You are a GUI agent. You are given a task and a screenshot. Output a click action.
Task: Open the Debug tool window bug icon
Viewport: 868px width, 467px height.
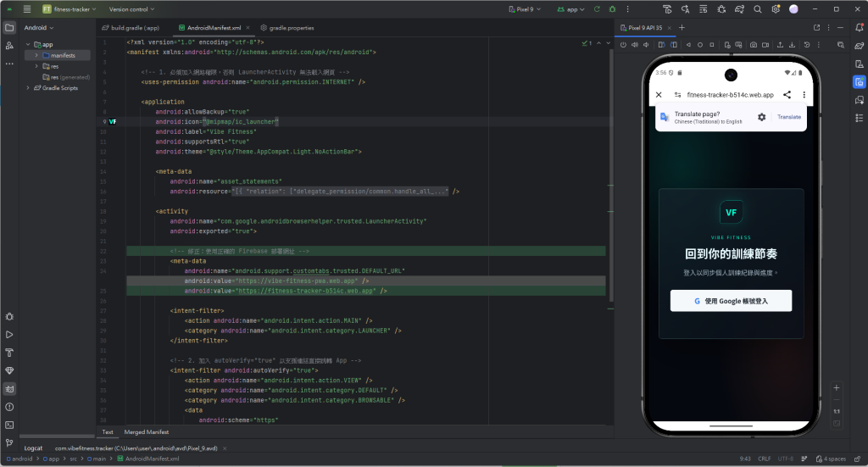9,316
